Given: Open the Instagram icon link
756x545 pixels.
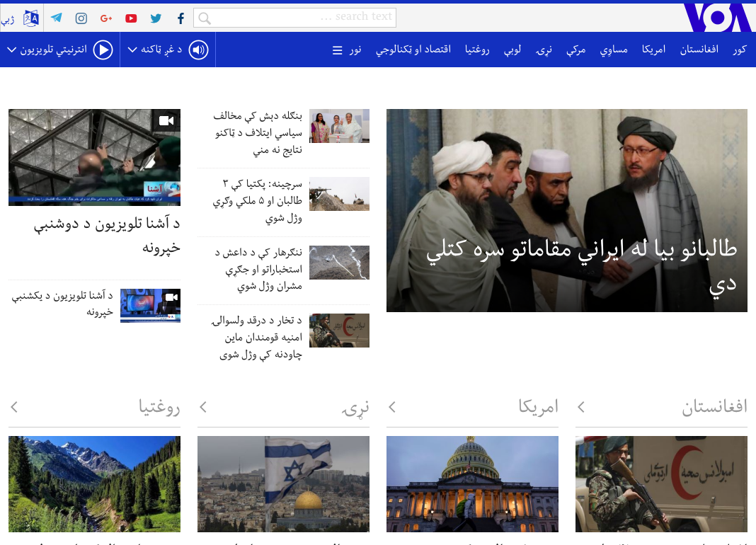Looking at the screenshot, I should point(81,18).
